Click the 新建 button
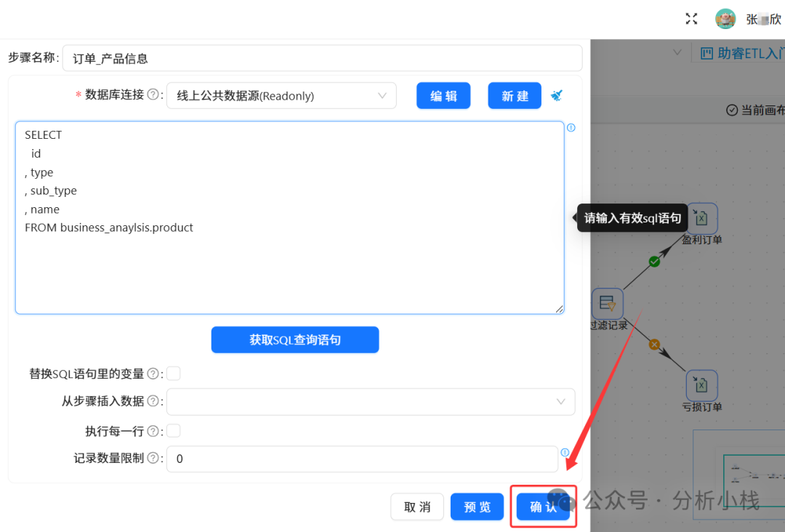Image resolution: width=785 pixels, height=532 pixels. (x=515, y=96)
